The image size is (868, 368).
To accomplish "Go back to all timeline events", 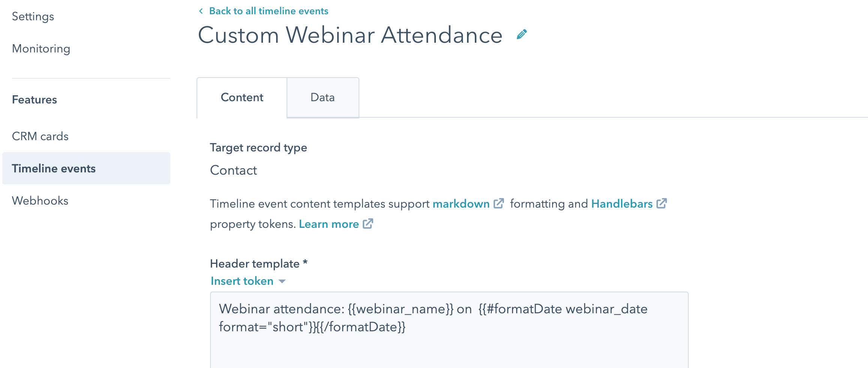I will 269,11.
